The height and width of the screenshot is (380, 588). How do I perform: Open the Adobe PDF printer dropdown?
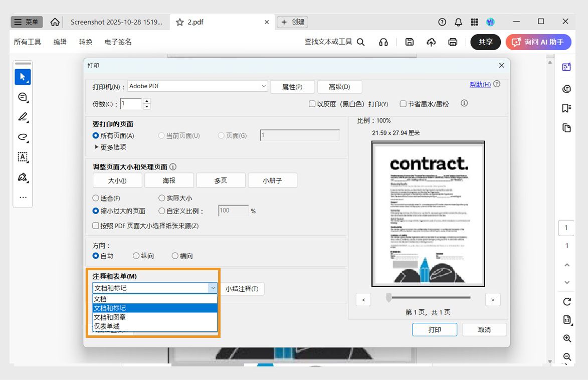[264, 86]
